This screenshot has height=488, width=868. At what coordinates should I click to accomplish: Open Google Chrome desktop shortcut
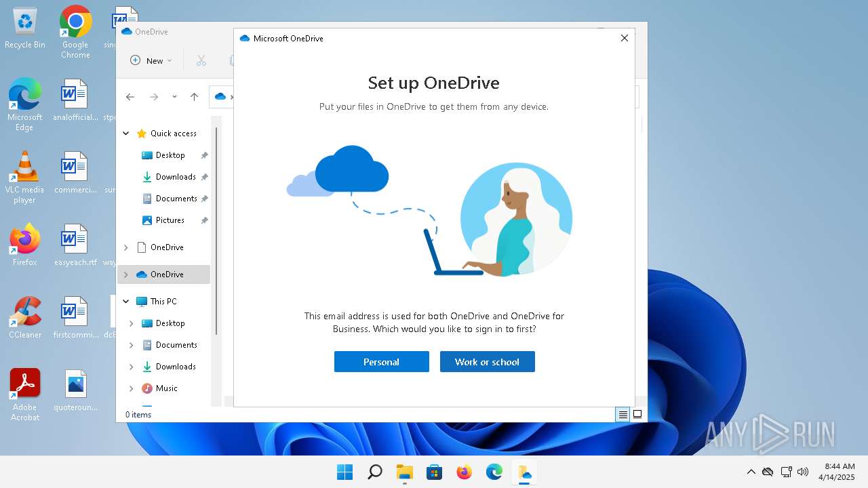[75, 32]
